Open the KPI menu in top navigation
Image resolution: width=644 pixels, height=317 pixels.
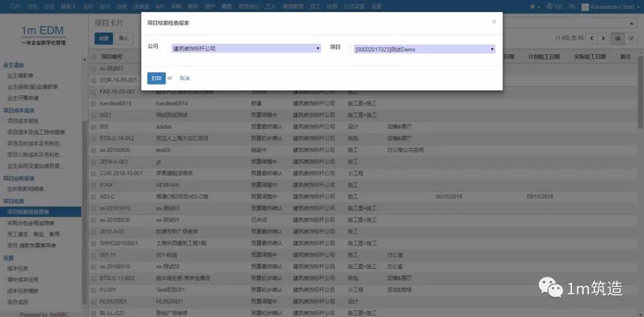point(160,7)
